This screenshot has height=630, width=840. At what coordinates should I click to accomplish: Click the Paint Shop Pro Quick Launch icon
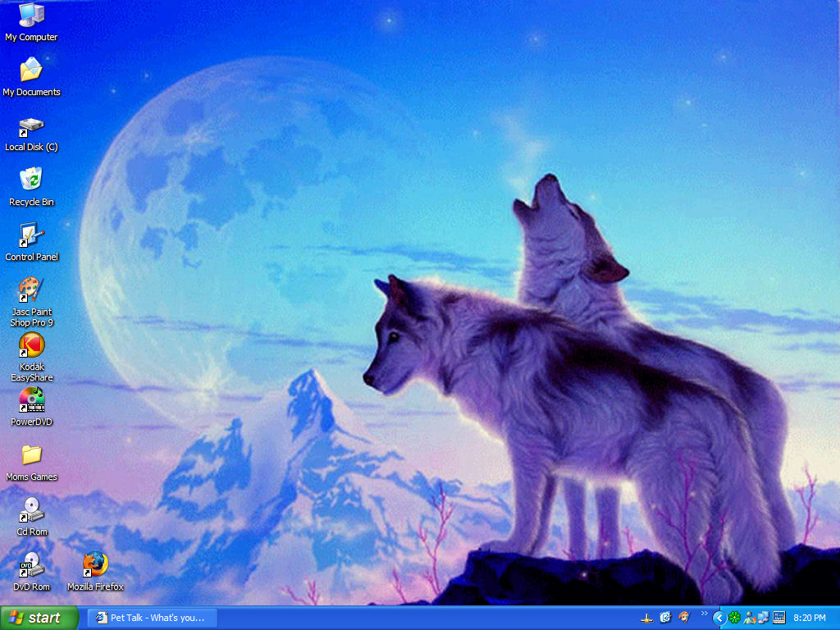[x=684, y=618]
